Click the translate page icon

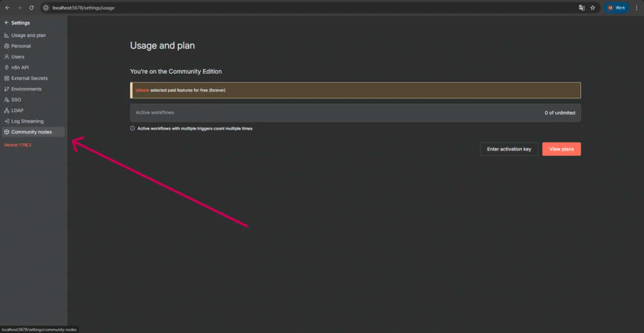[582, 8]
